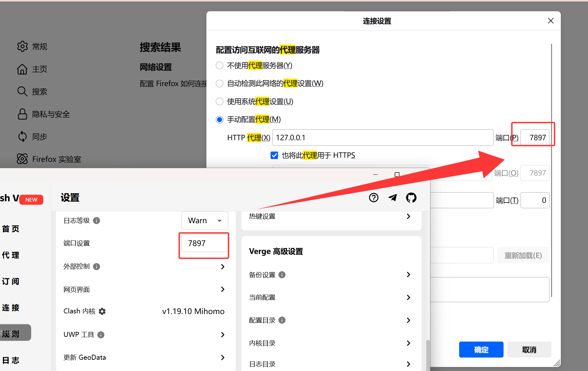Toggle 也将此代理用于 HTTPS checkbox
This screenshot has width=588, height=371.
274,155
